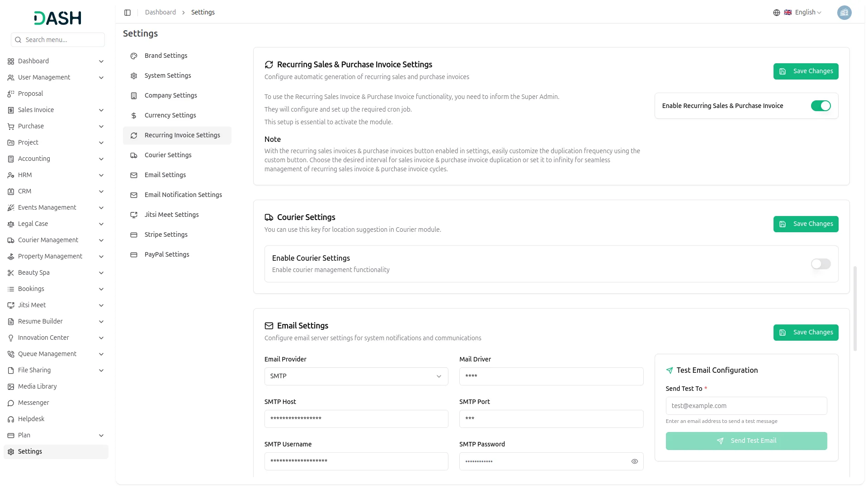Click the Messenger sidebar icon
The width and height of the screenshot is (868, 488).
[10, 403]
